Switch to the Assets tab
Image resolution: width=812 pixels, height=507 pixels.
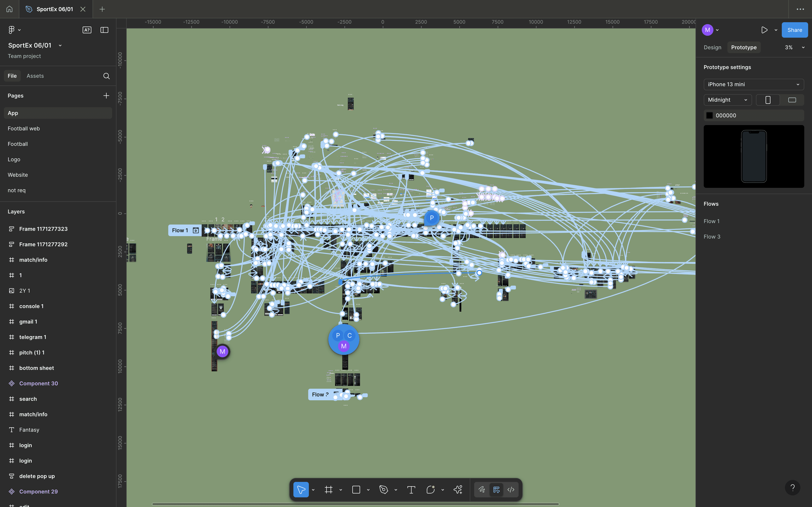point(35,76)
